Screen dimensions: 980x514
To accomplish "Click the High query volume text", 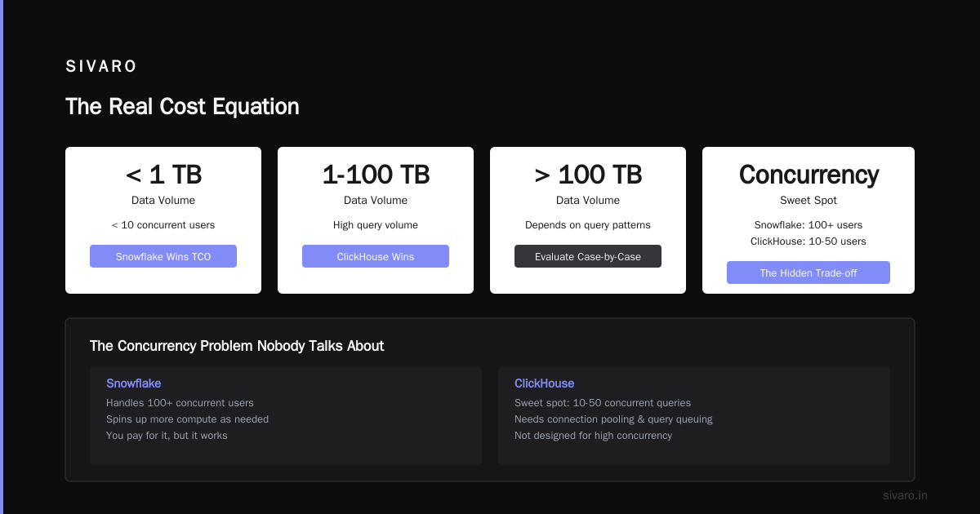I will point(376,225).
